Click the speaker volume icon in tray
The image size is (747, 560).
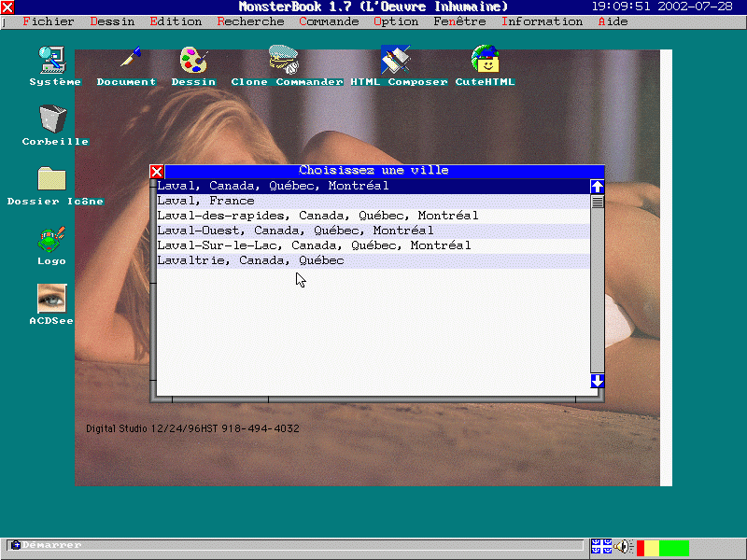[x=623, y=547]
